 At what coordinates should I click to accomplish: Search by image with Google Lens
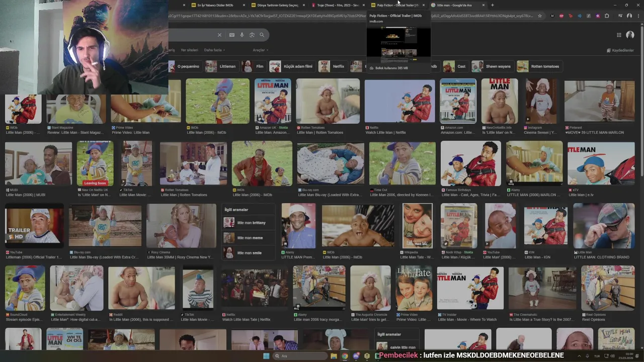point(252,35)
